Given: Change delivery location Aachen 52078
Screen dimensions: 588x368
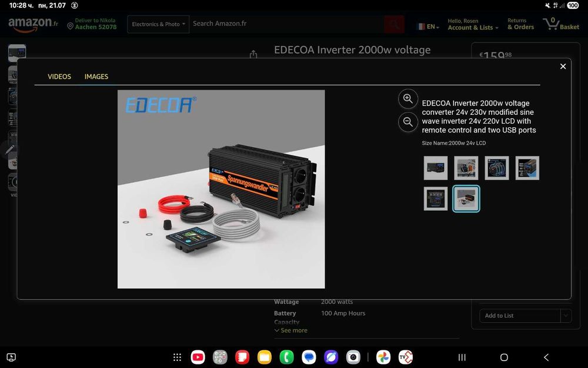Looking at the screenshot, I should coord(92,24).
